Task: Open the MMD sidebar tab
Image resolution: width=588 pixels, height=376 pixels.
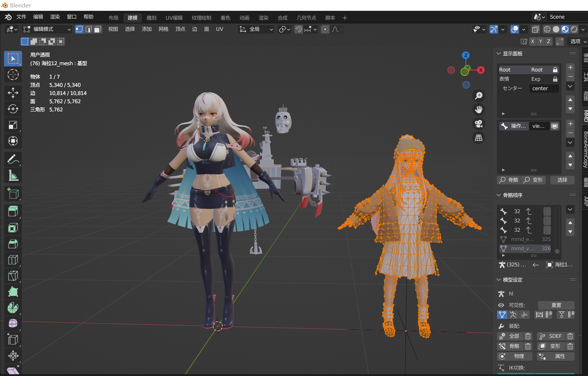Action: click(x=585, y=116)
